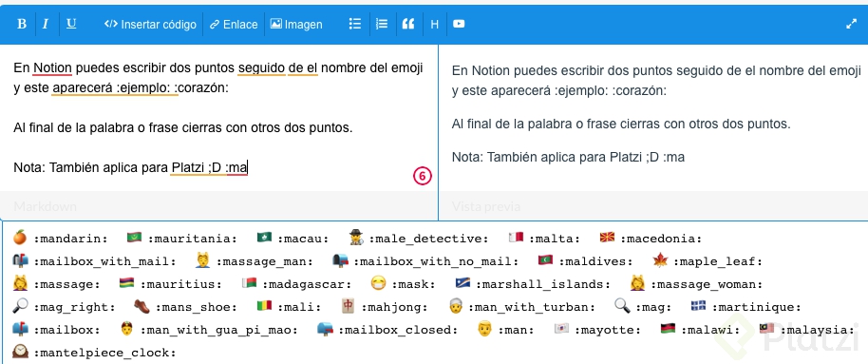Insert the :mailbox_with_mail: emoji
868x364 pixels.
(x=94, y=261)
